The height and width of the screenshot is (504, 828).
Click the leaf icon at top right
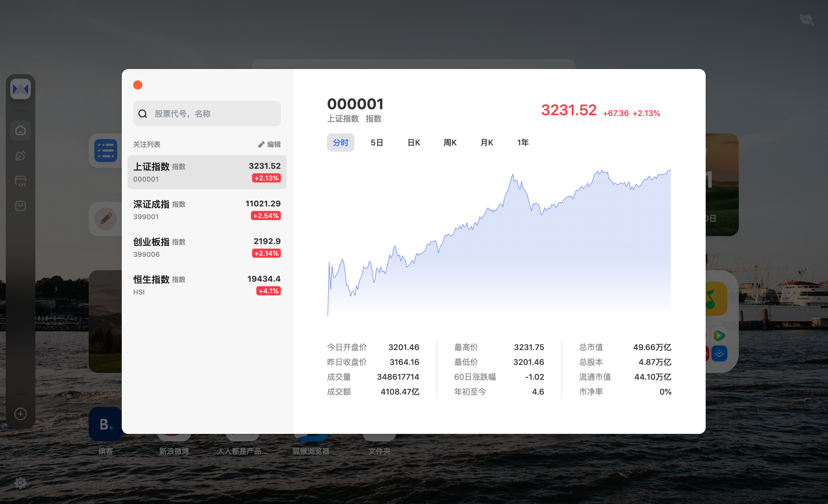807,20
